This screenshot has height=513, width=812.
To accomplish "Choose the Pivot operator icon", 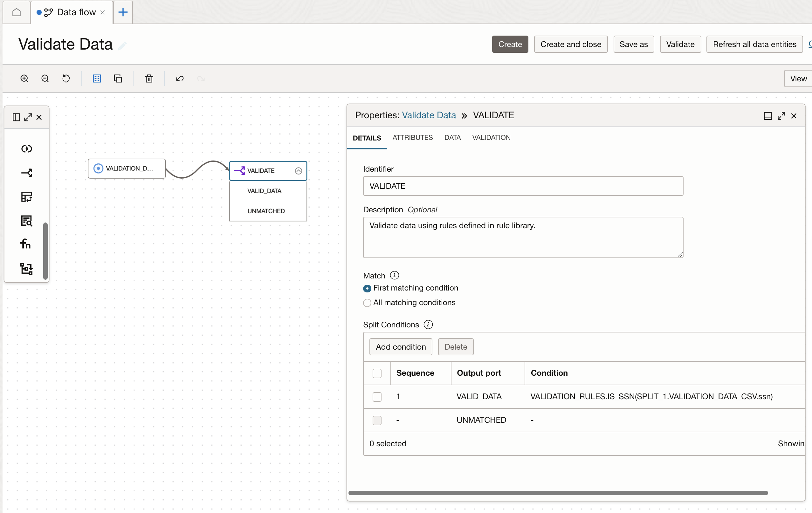I will point(26,197).
